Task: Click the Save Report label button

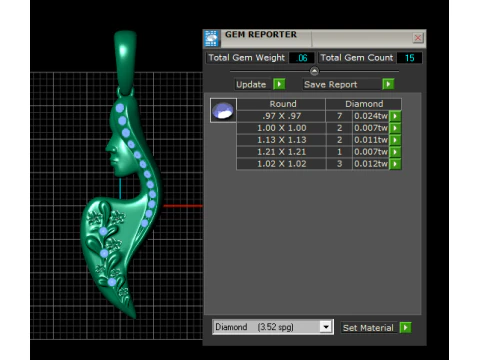Action: (x=342, y=84)
